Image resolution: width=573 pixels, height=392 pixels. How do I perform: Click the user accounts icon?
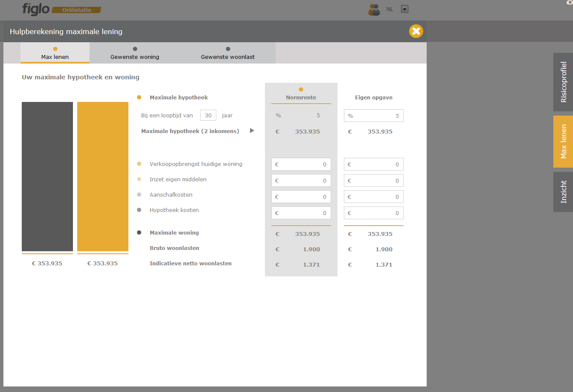tap(374, 9)
